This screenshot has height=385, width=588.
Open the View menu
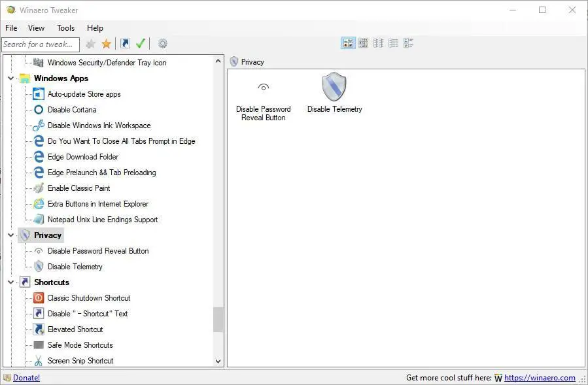tap(36, 28)
